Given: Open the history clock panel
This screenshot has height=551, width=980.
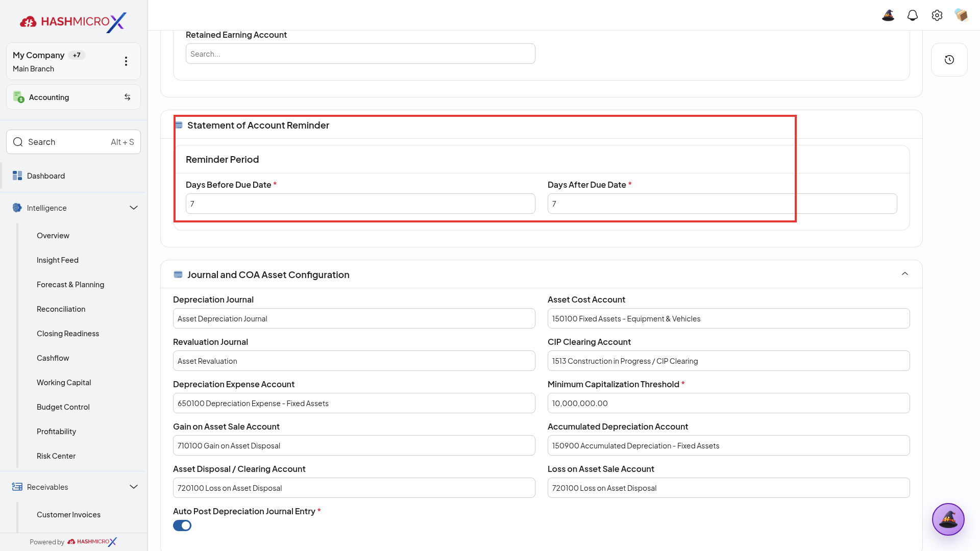Looking at the screenshot, I should 949,60.
